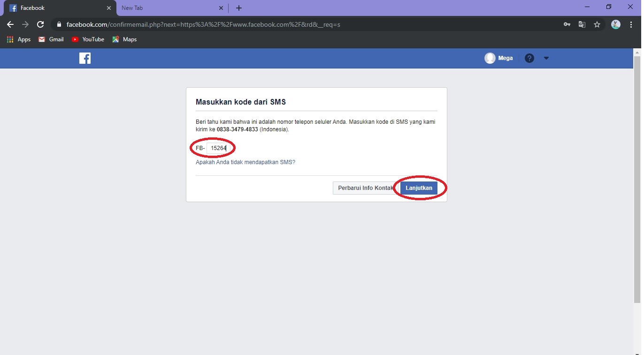Image resolution: width=644 pixels, height=355 pixels.
Task: Click the Perbarui Info Kontak button
Action: tap(365, 188)
